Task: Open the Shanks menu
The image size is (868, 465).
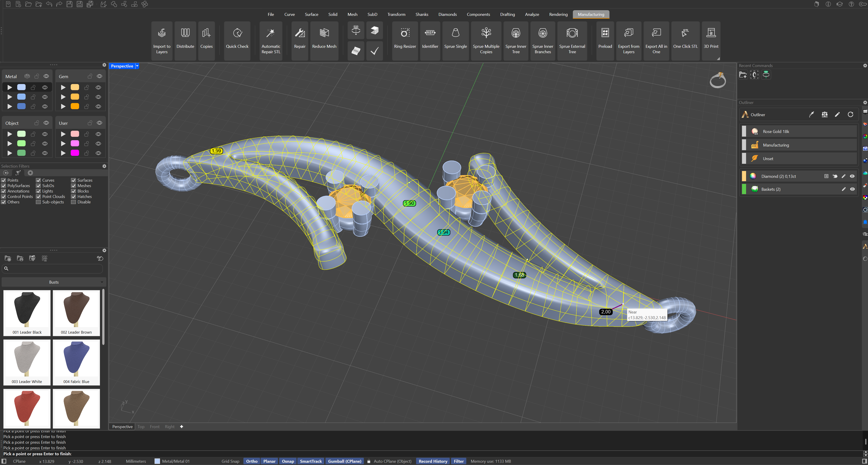Action: pyautogui.click(x=422, y=14)
